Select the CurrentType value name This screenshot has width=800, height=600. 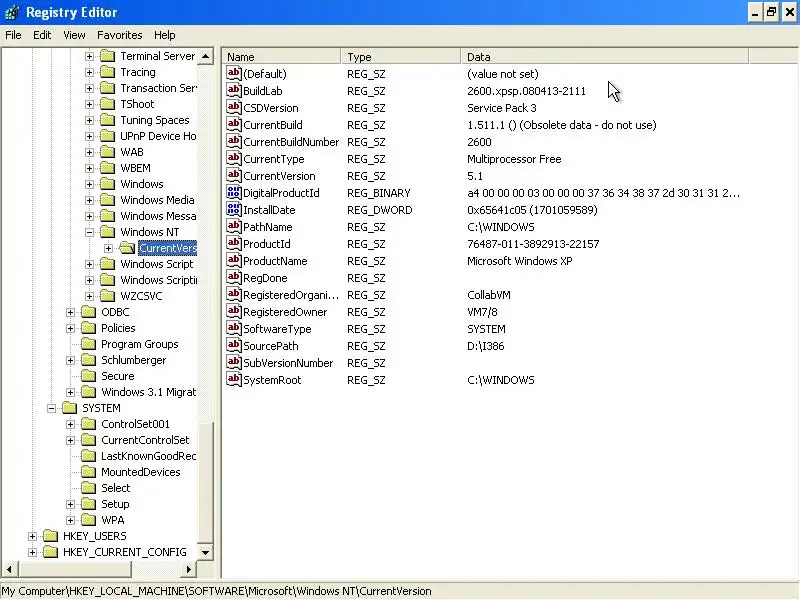273,159
